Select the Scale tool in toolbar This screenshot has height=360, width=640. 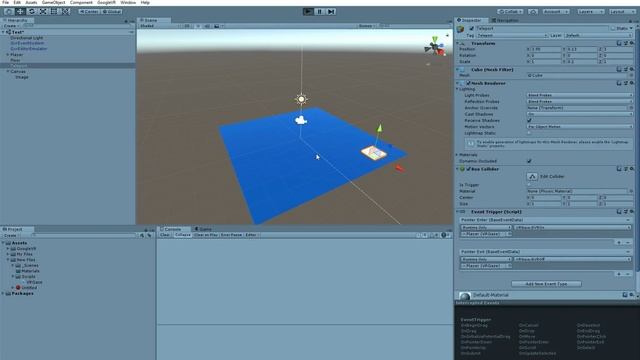click(43, 11)
